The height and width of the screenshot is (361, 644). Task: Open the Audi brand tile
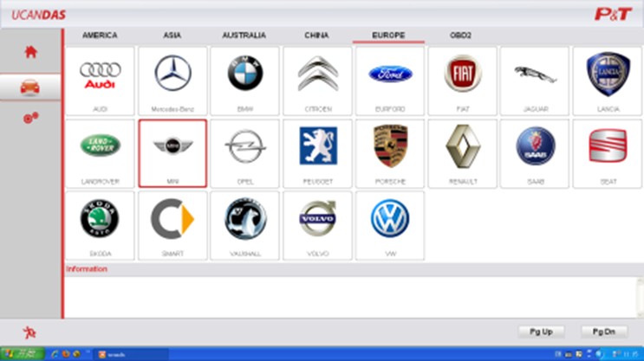click(100, 81)
